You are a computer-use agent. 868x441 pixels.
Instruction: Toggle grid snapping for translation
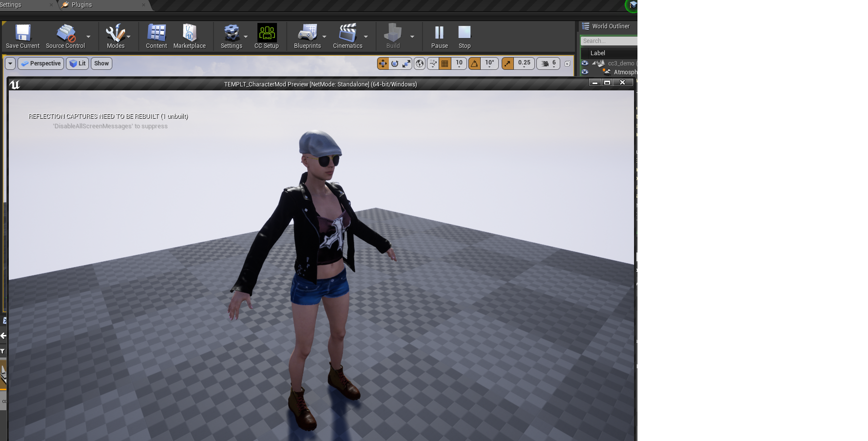pos(445,63)
